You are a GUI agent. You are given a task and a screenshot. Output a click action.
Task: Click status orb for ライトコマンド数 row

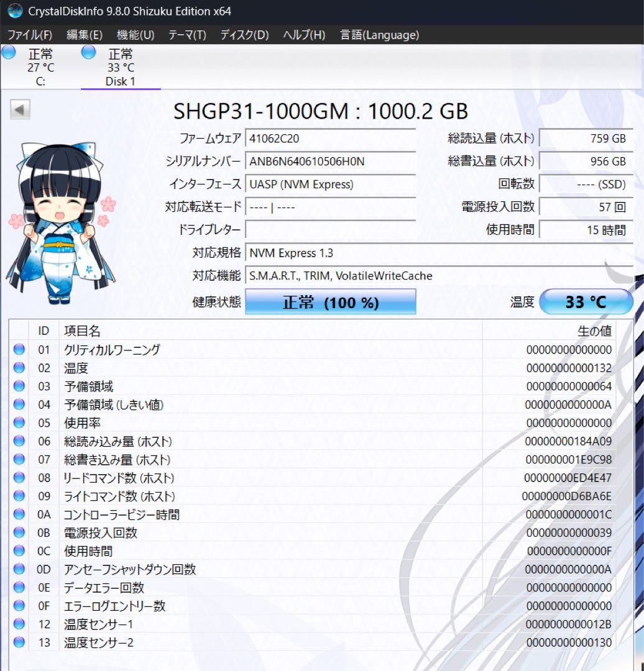[x=19, y=496]
